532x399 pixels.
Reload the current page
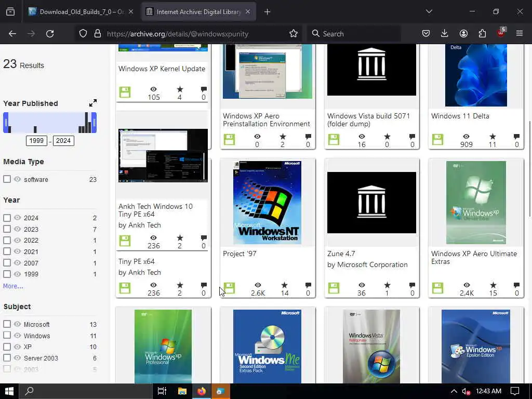point(50,34)
